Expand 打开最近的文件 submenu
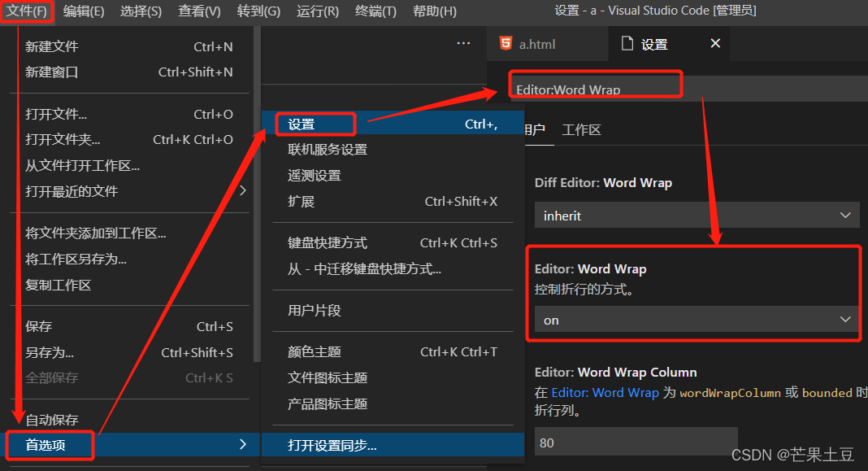868x471 pixels. (x=129, y=191)
